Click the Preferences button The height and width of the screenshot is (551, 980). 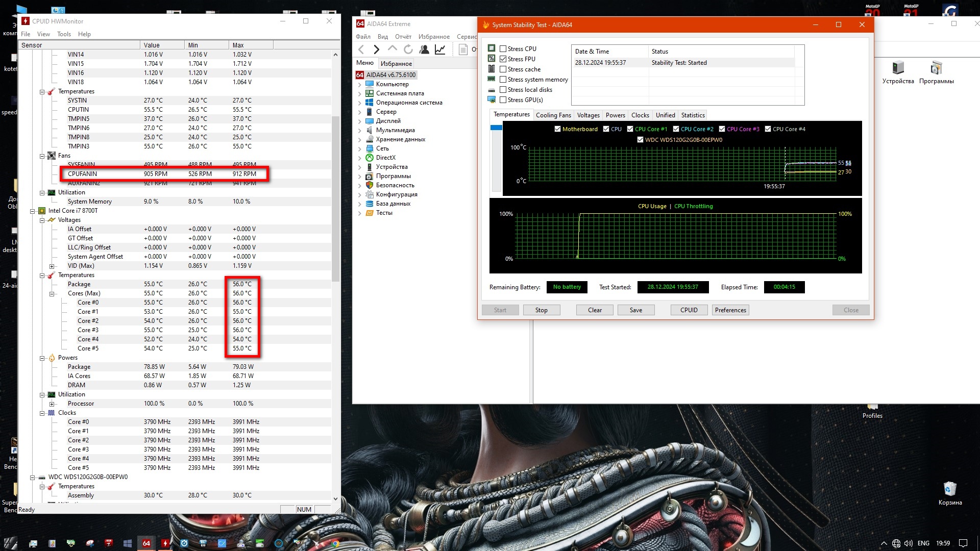point(730,310)
